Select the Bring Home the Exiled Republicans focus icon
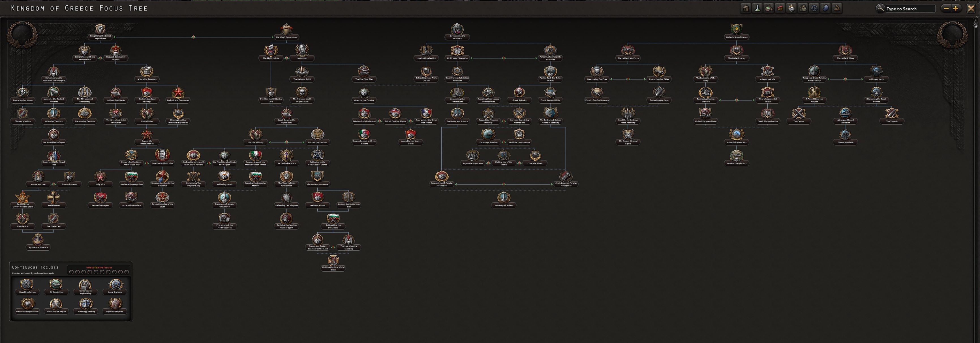The image size is (980, 343). click(x=100, y=29)
